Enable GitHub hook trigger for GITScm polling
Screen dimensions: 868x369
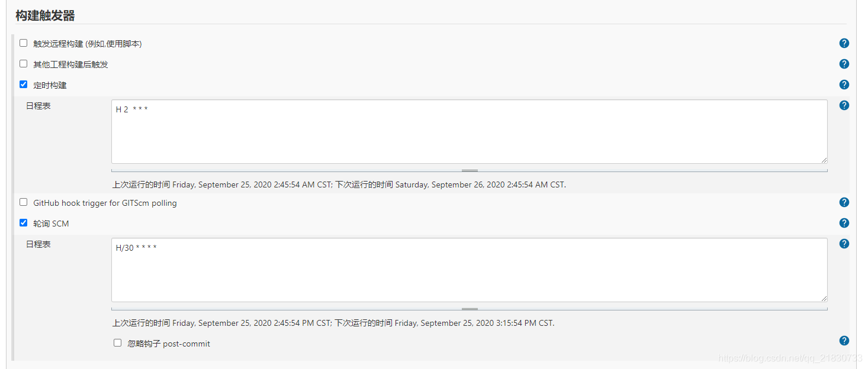(x=24, y=202)
